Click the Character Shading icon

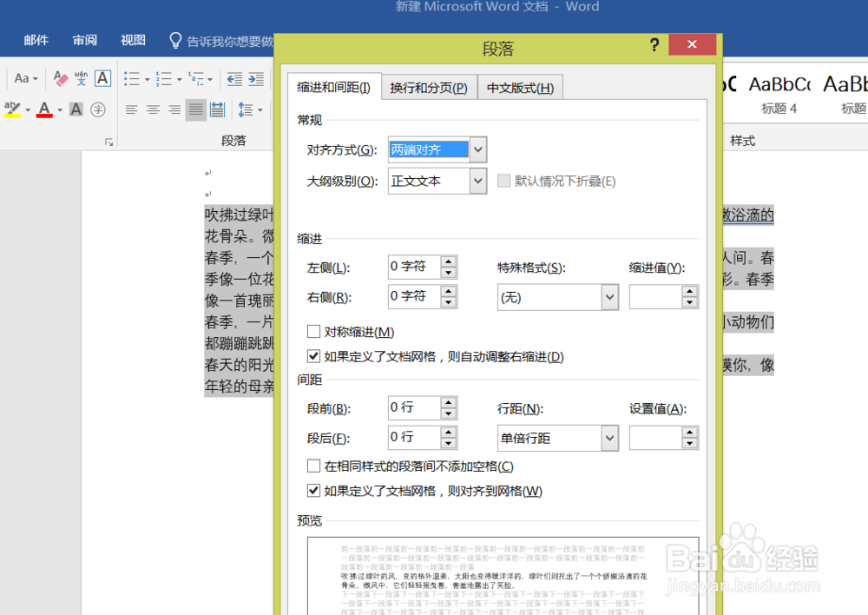[x=76, y=109]
